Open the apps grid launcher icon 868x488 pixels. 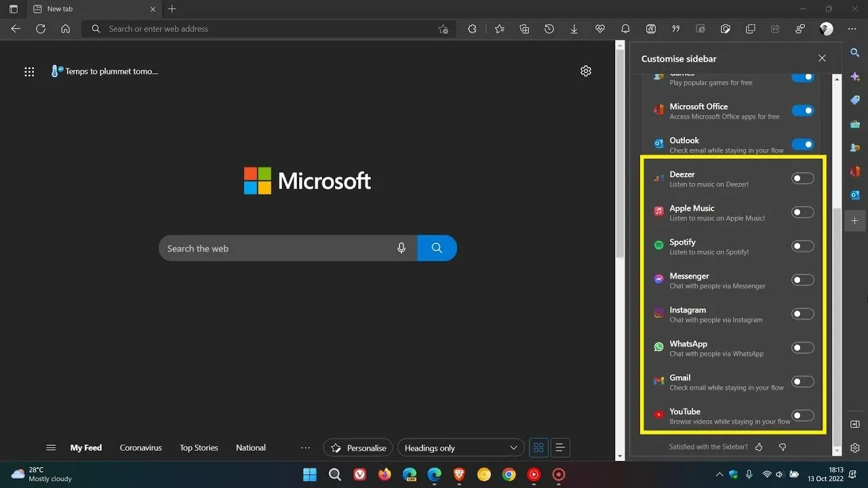pyautogui.click(x=29, y=72)
